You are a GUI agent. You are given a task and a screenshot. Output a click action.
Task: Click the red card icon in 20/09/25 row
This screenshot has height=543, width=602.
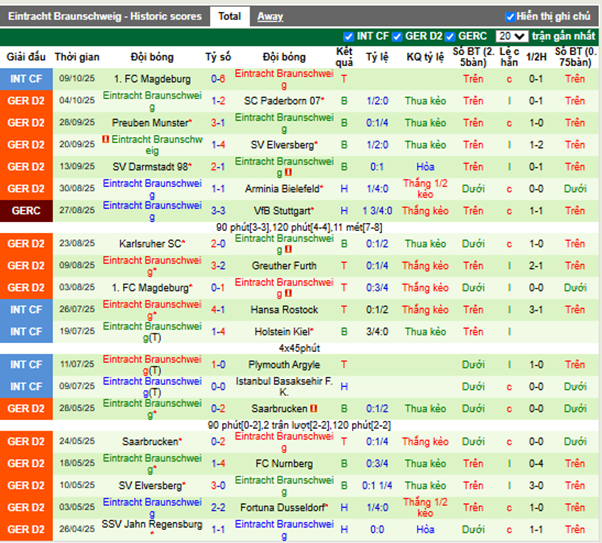point(106,139)
